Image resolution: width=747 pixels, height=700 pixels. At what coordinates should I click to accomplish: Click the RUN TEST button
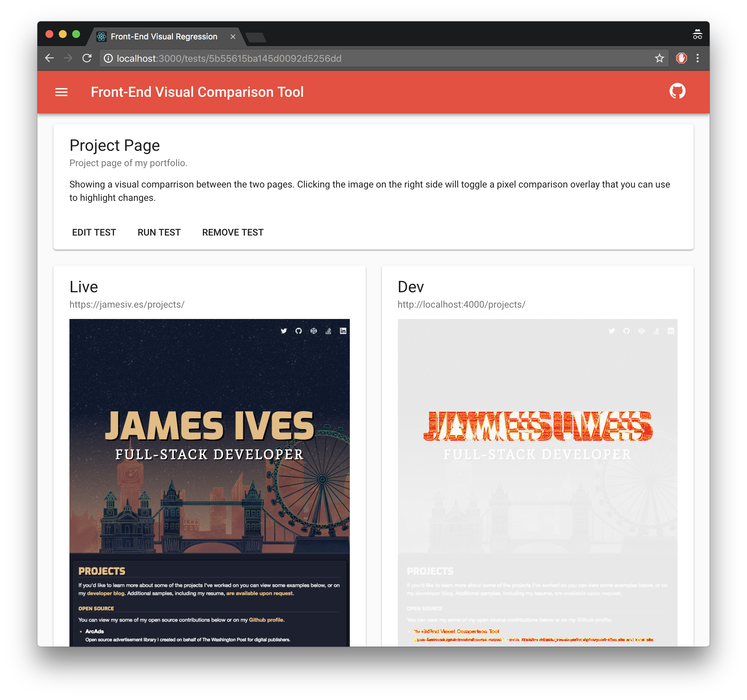click(x=159, y=233)
